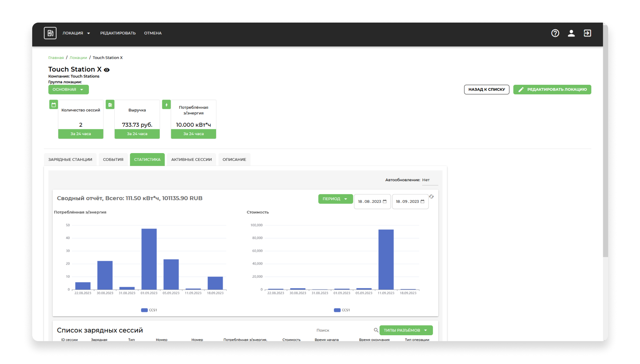
Task: Click the За 24 часа label under sessions
Action: (x=81, y=134)
